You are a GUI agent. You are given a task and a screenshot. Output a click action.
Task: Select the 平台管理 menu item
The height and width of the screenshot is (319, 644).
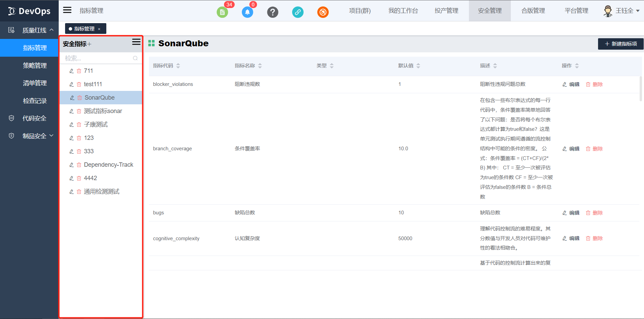click(576, 10)
